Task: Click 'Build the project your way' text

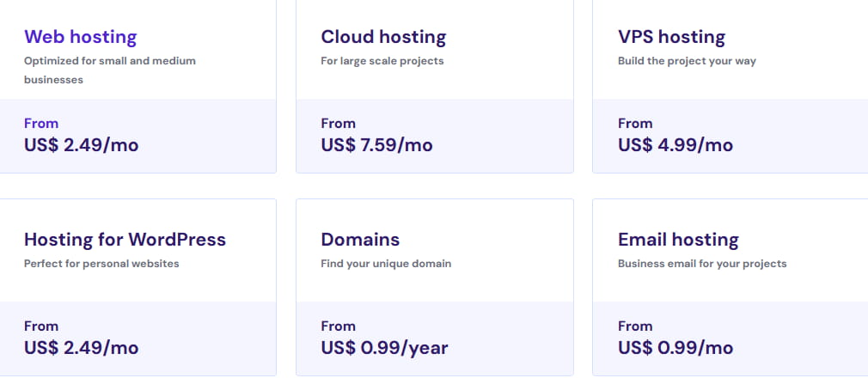Action: [687, 61]
